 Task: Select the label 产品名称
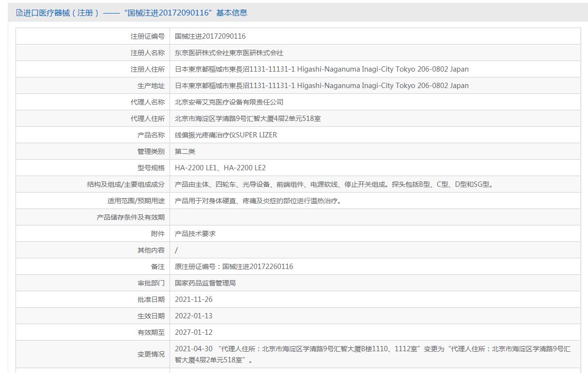(x=151, y=135)
